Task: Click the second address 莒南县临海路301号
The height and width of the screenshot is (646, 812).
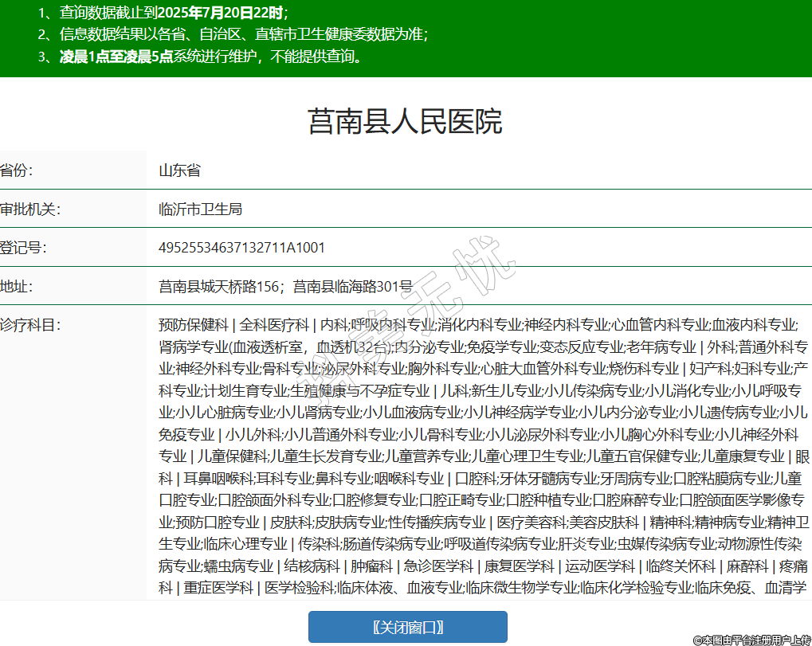Action: coord(353,287)
